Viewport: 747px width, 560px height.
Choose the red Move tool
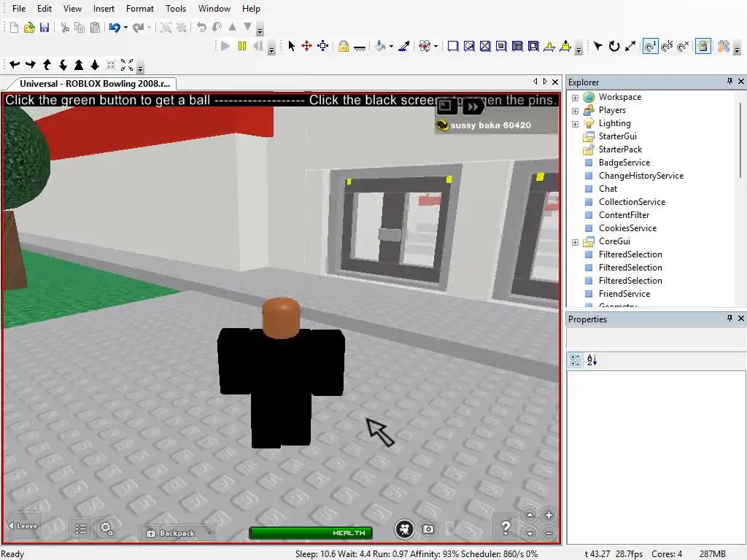pyautogui.click(x=307, y=46)
